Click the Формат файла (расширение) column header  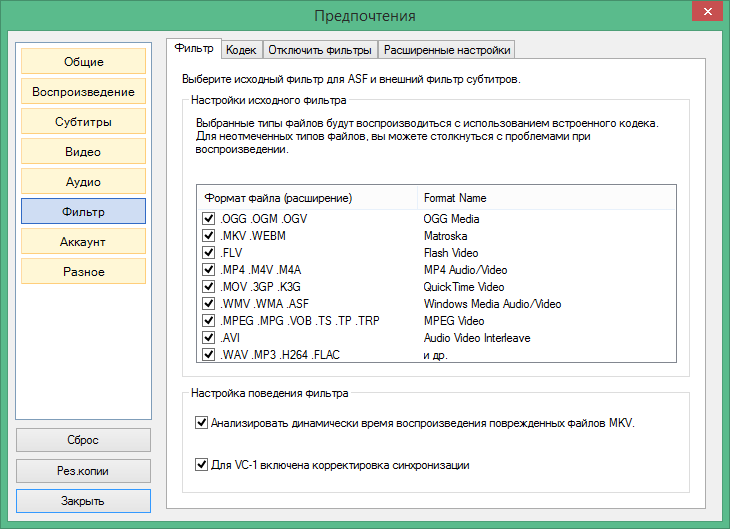coord(307,198)
